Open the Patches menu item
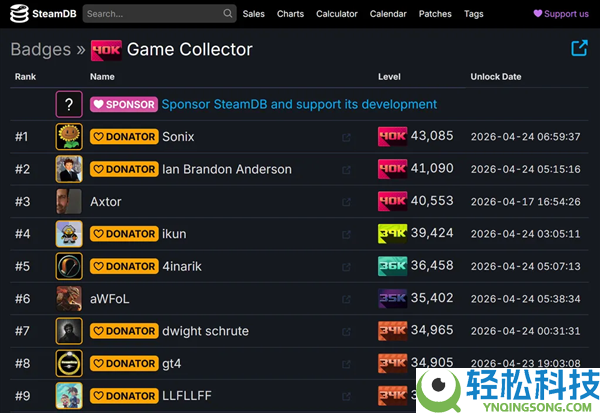This screenshot has height=413, width=600. (x=435, y=14)
